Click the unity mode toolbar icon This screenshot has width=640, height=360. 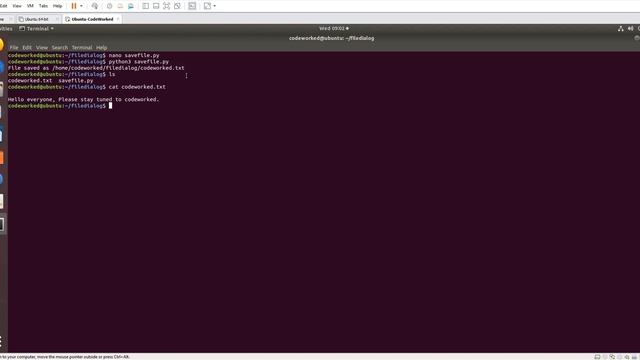click(177, 6)
